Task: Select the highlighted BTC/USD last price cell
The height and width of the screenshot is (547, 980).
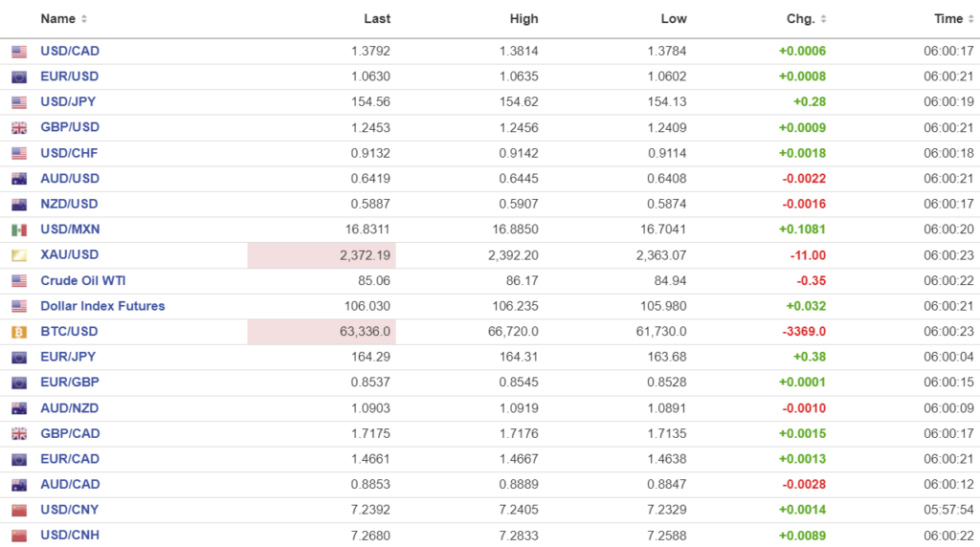Action: pos(322,332)
